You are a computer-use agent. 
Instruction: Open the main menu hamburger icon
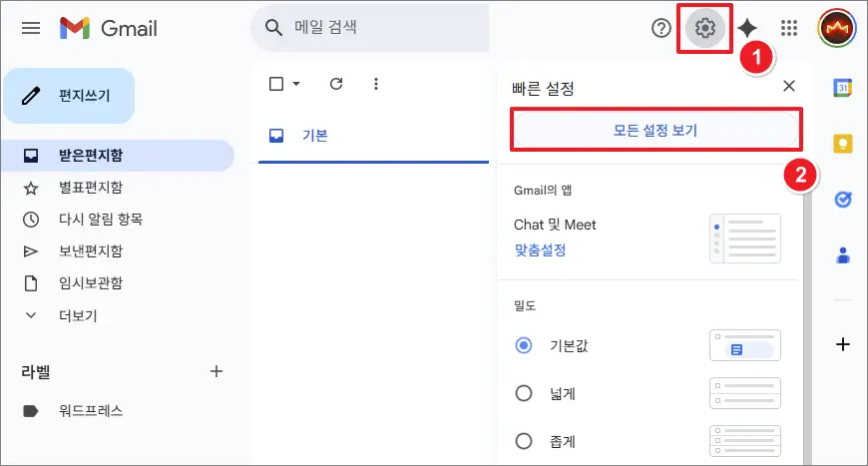click(31, 28)
